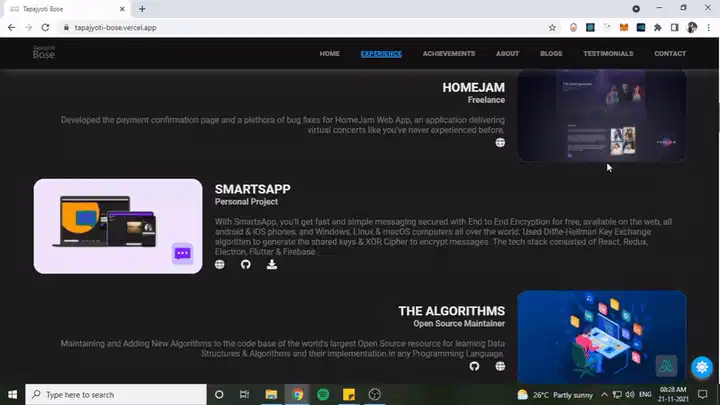The image size is (720, 405).
Task: Open Chrome three-dot menu
Action: pos(709,28)
